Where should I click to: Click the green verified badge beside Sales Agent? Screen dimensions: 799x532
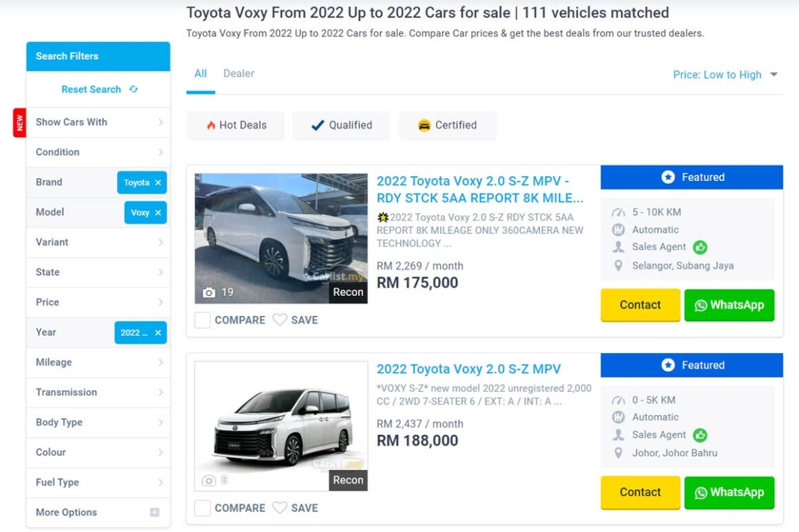(x=701, y=246)
